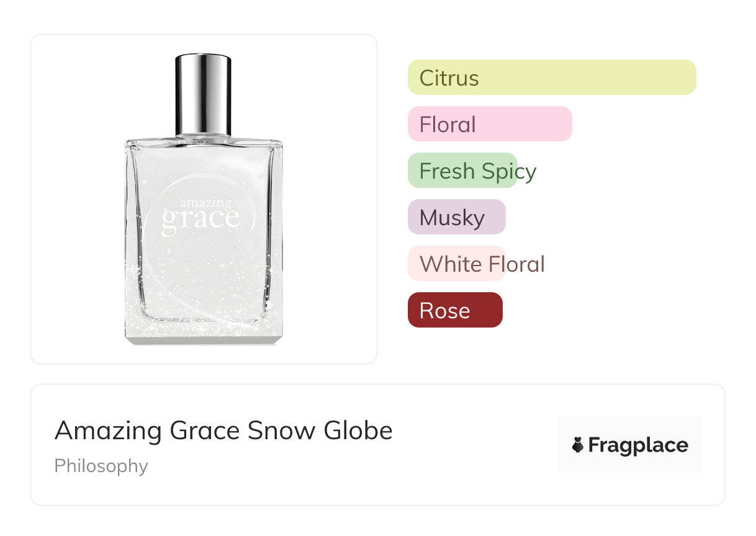Click the Fragplace wordmark text
The image size is (756, 536).
(x=638, y=445)
